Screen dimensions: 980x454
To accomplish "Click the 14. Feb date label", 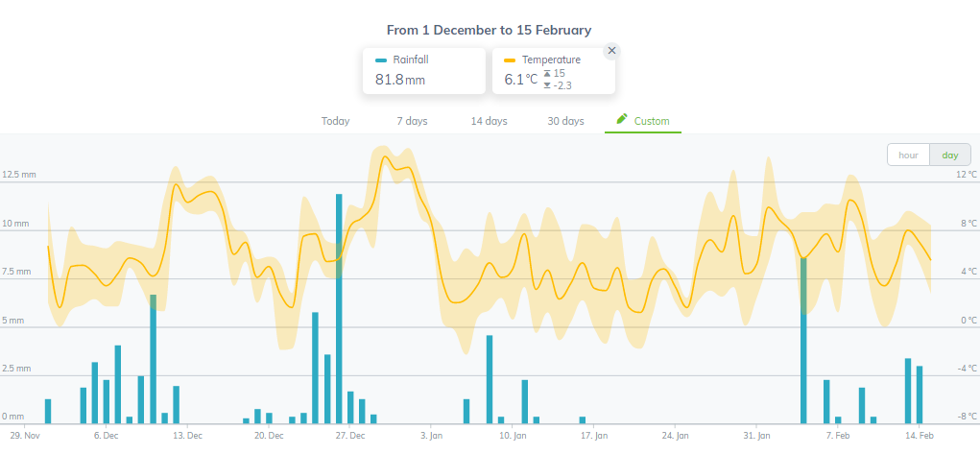I will pos(919,435).
